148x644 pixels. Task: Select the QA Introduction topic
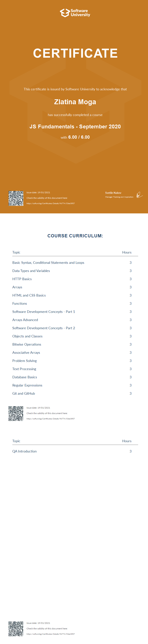point(24,451)
